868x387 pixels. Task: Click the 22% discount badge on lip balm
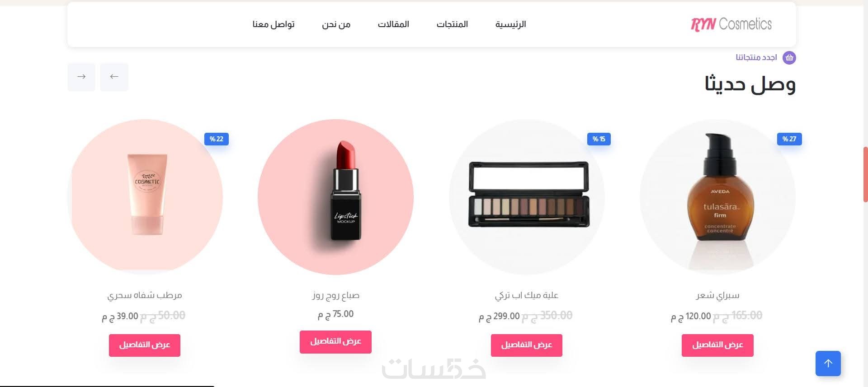217,139
